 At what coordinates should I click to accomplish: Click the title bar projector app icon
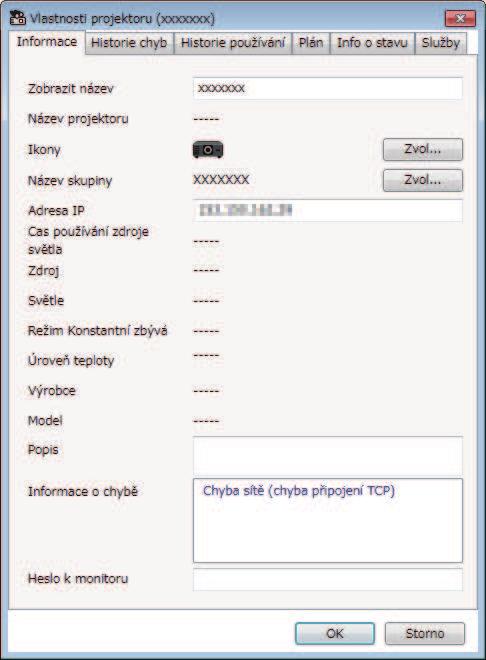coord(18,19)
